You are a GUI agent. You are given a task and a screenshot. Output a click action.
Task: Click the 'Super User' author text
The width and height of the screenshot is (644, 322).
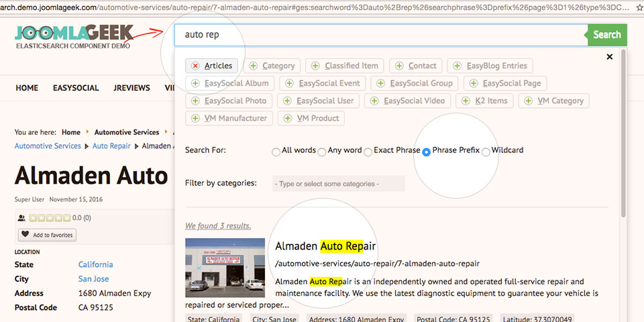29,200
